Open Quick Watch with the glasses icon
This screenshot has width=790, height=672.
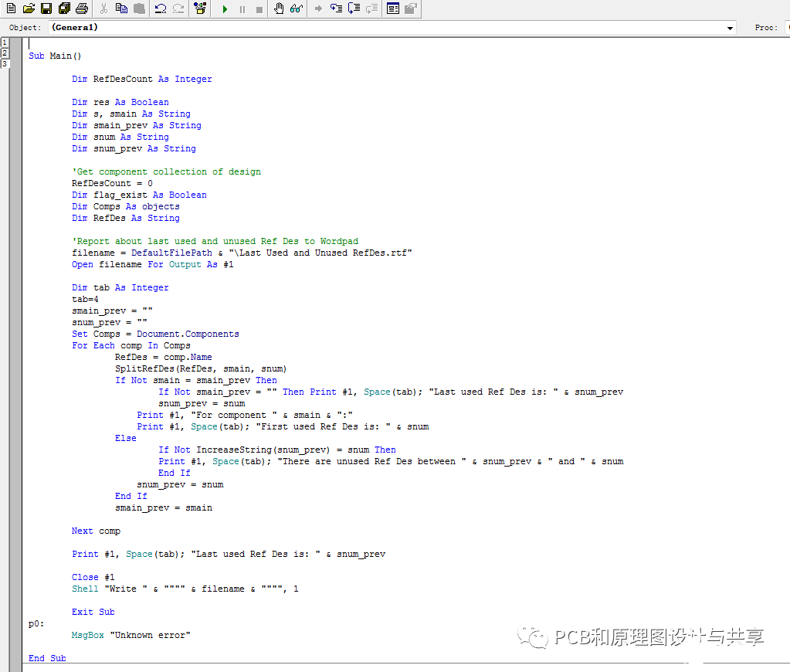[x=297, y=8]
